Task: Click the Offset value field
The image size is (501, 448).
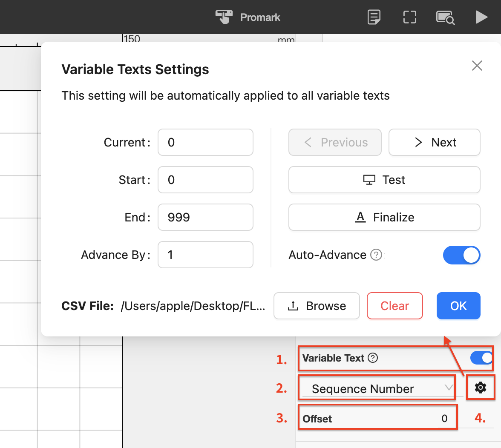Action: tap(377, 418)
